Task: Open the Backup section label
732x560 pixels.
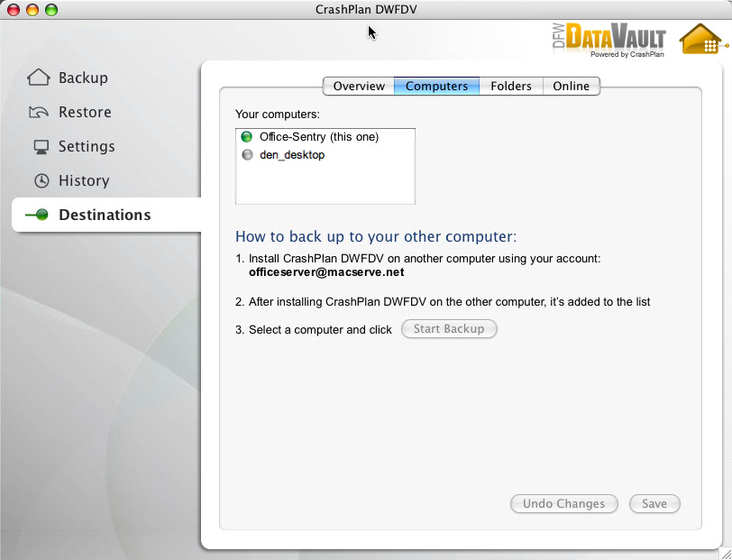Action: [83, 78]
